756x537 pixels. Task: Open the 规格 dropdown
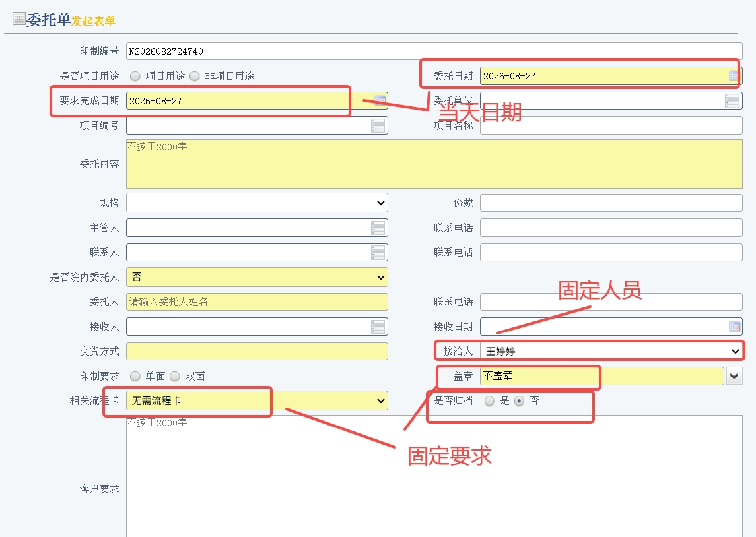point(257,203)
